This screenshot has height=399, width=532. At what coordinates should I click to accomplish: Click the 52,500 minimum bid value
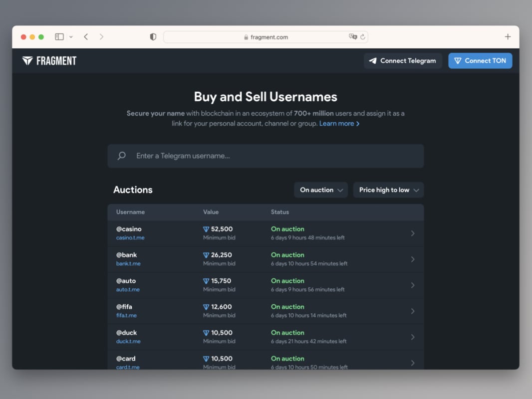coord(222,229)
